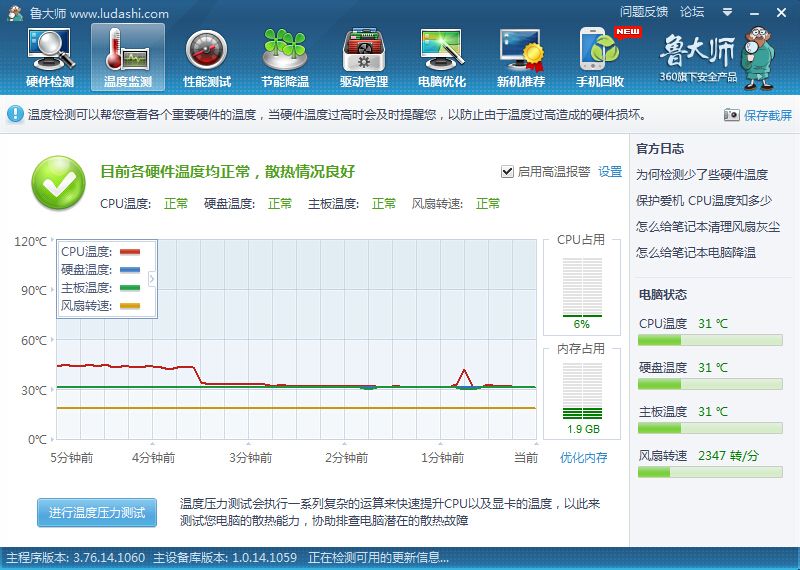Click the 官方日志 heading
The height and width of the screenshot is (570, 800).
click(x=660, y=148)
